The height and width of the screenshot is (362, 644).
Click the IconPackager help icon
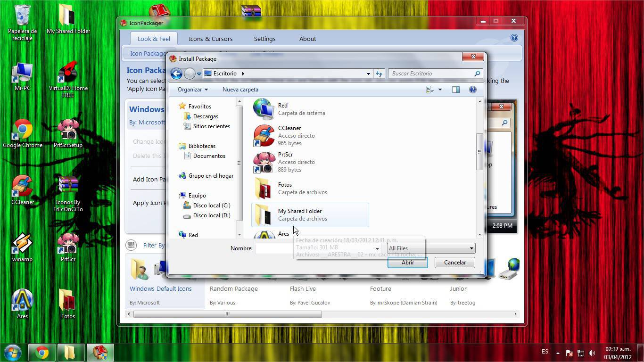coord(514,38)
